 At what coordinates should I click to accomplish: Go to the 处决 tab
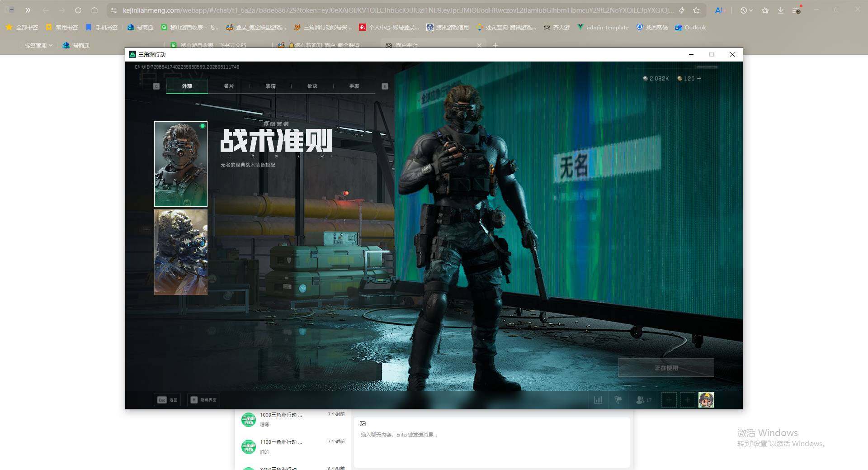point(312,86)
